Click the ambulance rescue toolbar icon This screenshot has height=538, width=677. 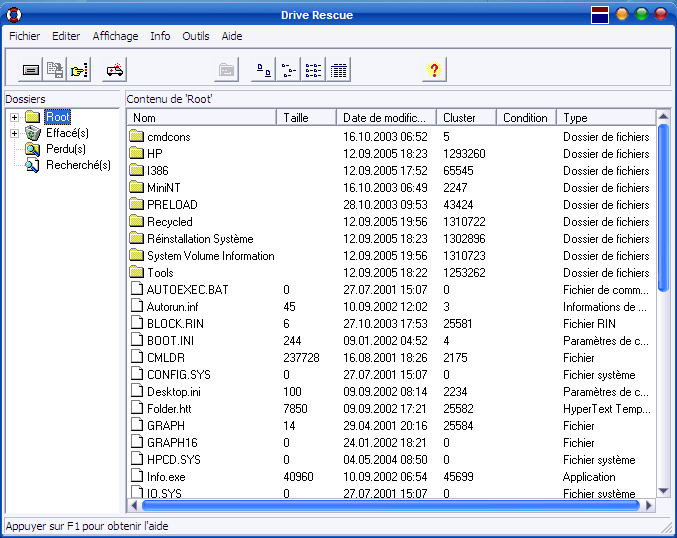(114, 70)
